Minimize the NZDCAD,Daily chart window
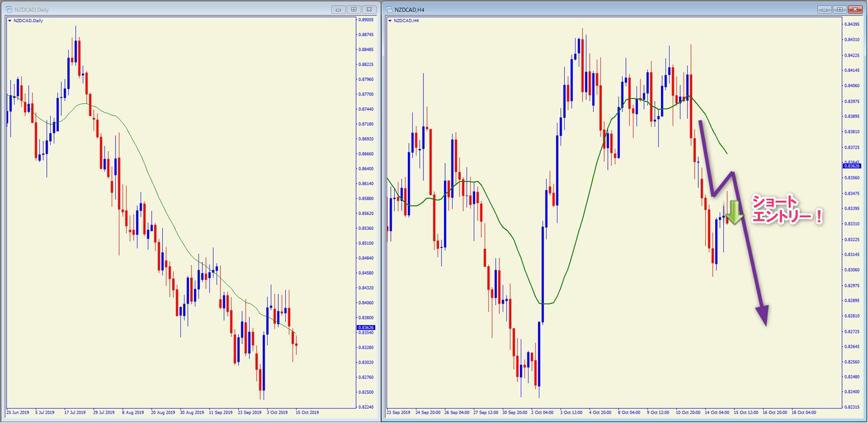This screenshot has width=868, height=423. (x=339, y=10)
